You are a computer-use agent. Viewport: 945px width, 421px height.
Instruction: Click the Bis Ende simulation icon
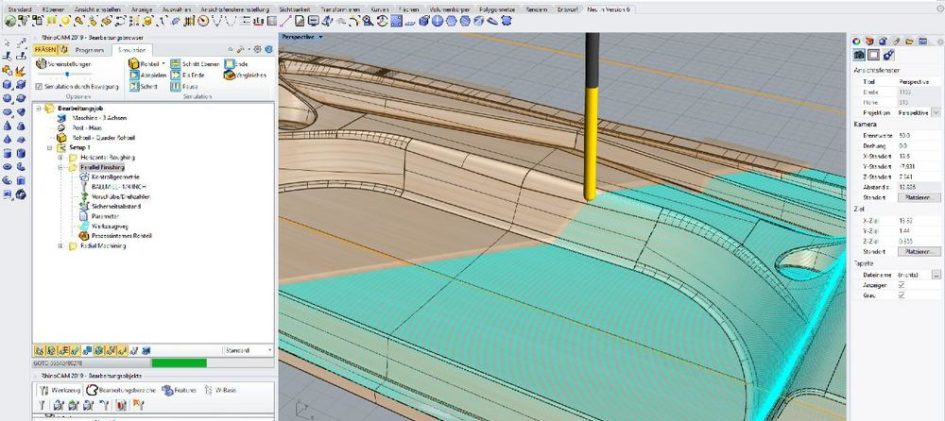coord(176,75)
